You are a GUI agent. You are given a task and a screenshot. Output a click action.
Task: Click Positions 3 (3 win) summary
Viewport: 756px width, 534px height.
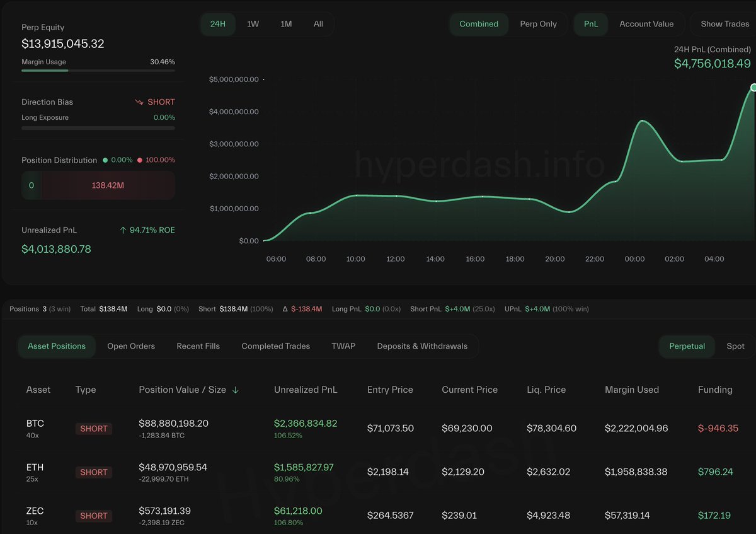[40, 309]
